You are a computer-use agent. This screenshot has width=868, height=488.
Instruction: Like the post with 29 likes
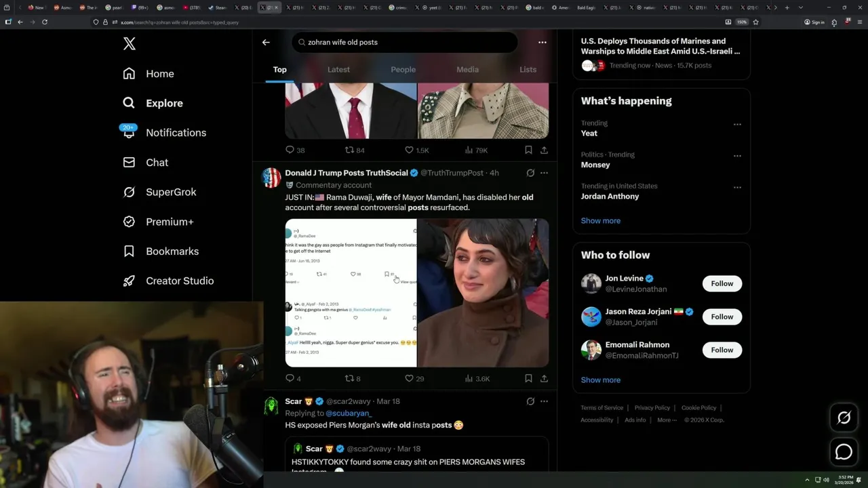[414, 378]
